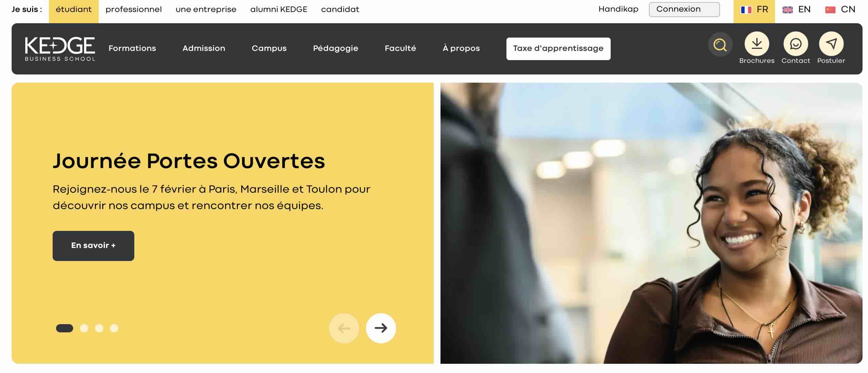Select the third carousel slide dot
This screenshot has width=868, height=373.
(x=99, y=328)
